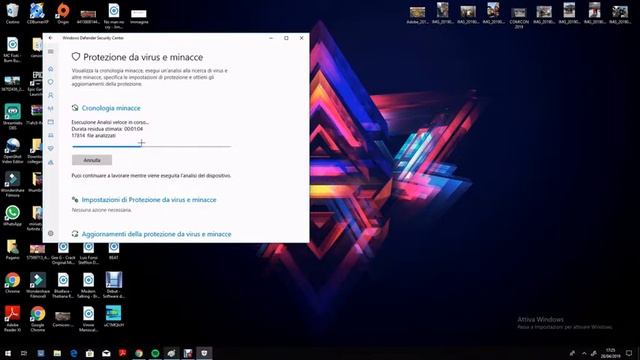Open Impostazioni di Protezione da virus e minacce
This screenshot has width=640, height=360.
click(149, 200)
